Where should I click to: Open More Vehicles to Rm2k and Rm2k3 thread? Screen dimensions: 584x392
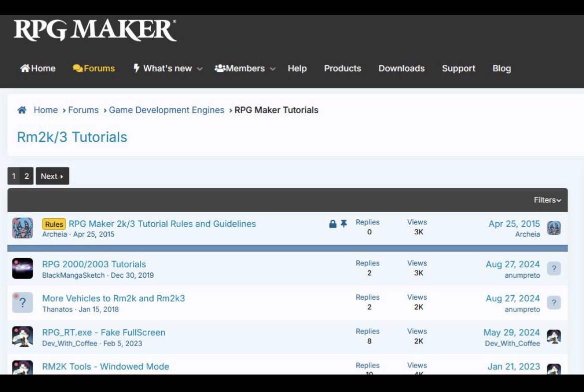[x=114, y=299]
